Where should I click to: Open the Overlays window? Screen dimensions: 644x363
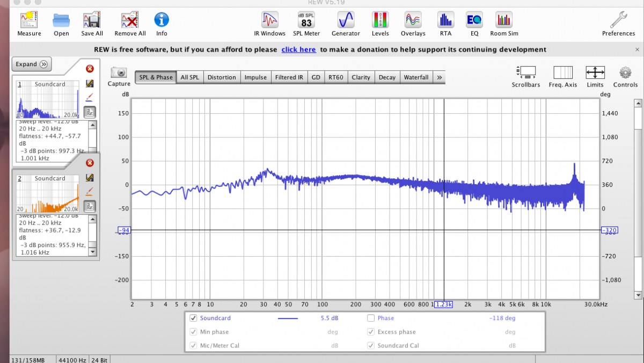tap(413, 20)
